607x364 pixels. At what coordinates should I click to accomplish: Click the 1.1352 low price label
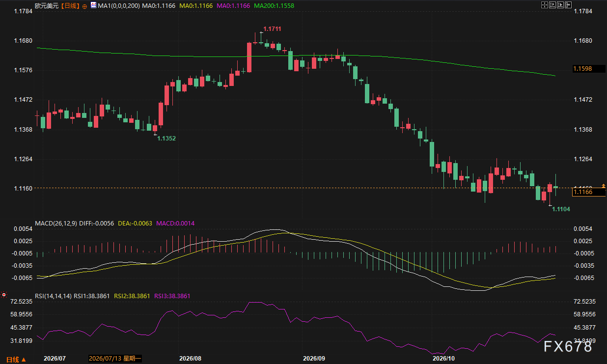tap(166, 139)
